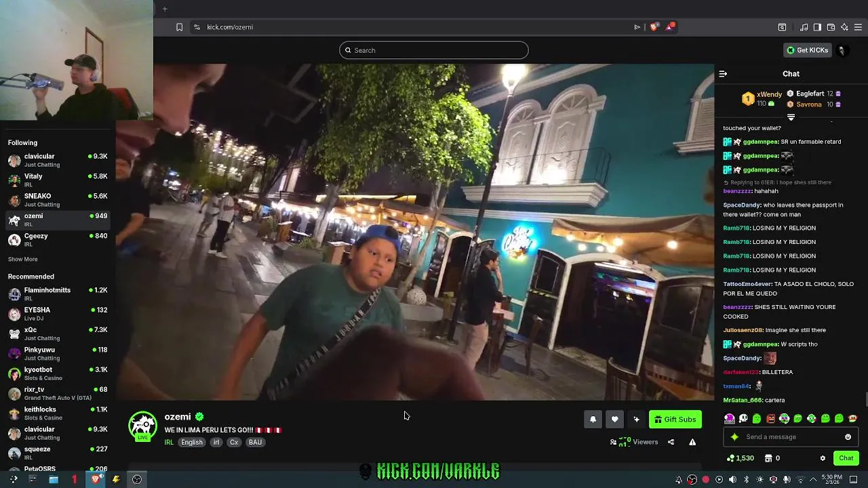Viewport: 868px width, 488px height.
Task: Open the xQc recommended channel
Action: 58,333
